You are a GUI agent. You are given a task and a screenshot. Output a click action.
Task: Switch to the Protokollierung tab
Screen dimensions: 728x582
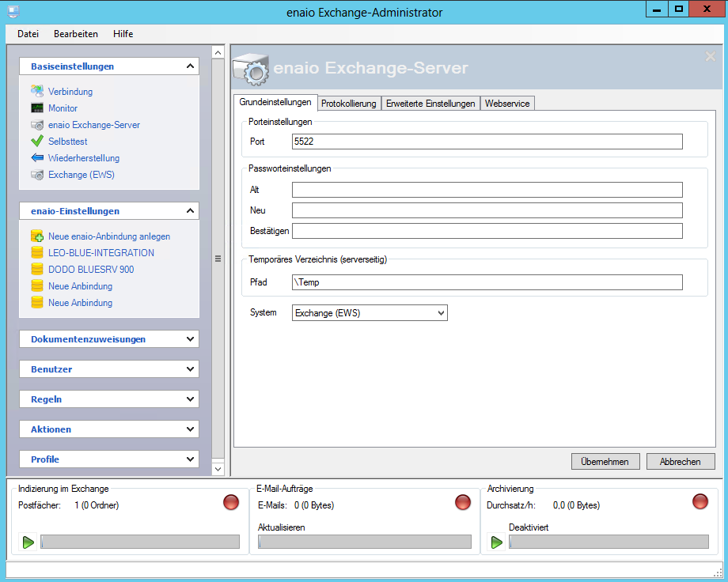click(348, 104)
